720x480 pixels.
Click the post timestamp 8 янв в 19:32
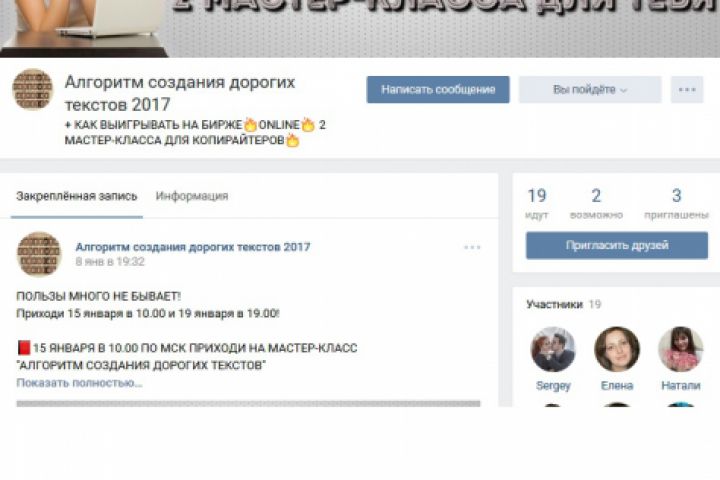[110, 262]
